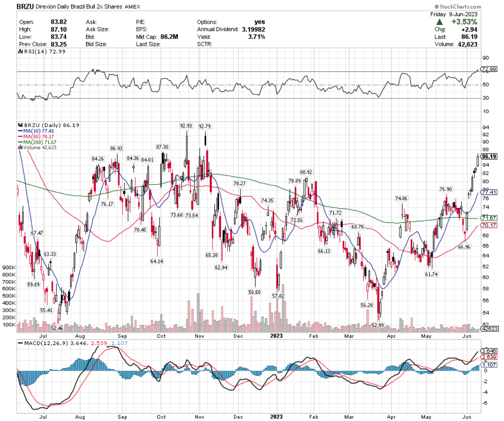The width and height of the screenshot is (504, 421).
Task: Click the 52.99 low price label
Action: [378, 325]
